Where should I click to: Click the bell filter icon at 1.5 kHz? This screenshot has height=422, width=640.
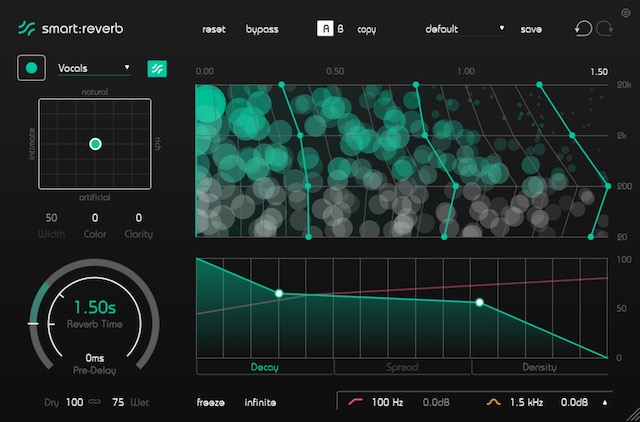493,402
